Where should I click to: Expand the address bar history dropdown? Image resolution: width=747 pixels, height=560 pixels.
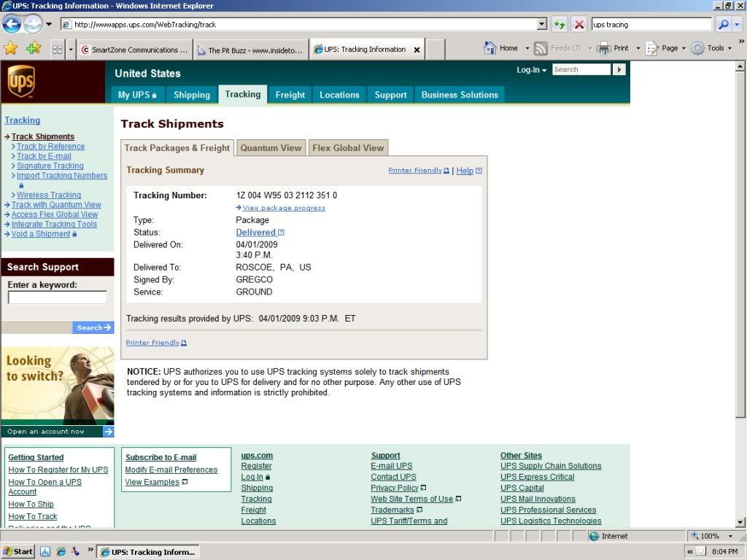(x=542, y=24)
